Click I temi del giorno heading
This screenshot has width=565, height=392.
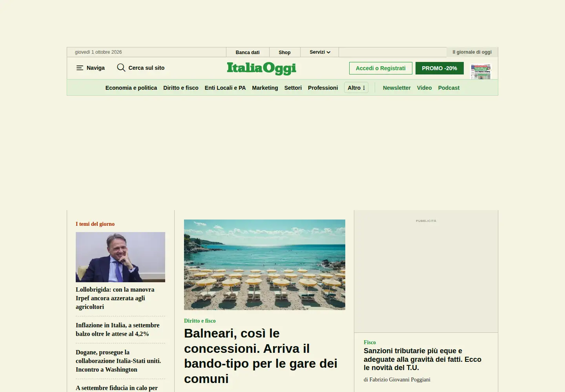(95, 224)
